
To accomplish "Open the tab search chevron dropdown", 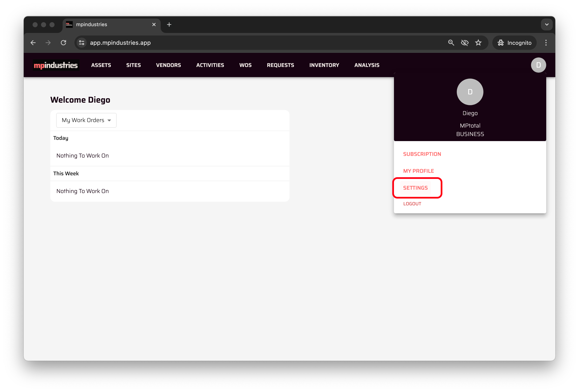I will (547, 25).
